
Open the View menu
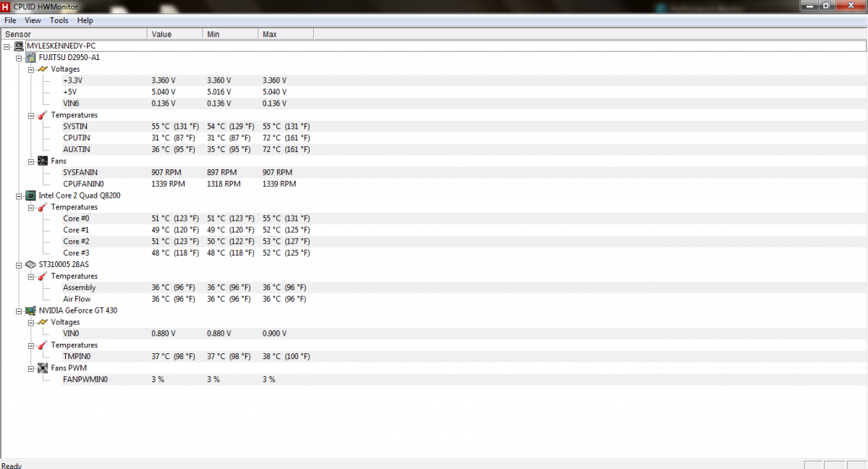click(33, 20)
